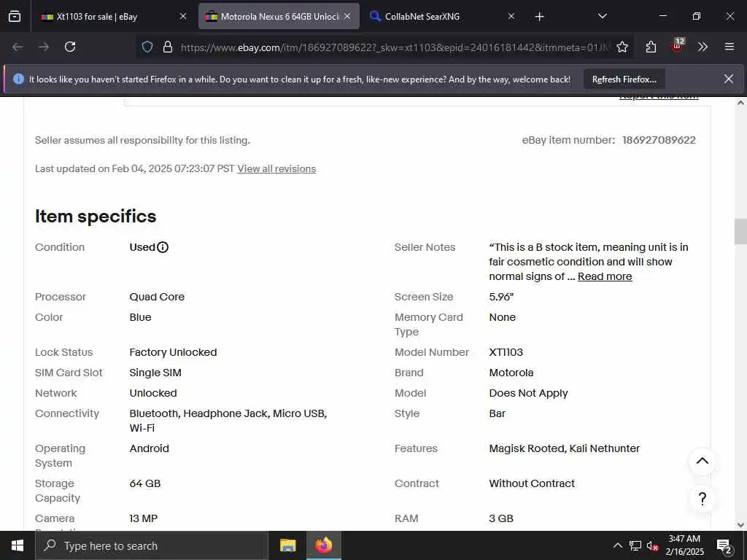The width and height of the screenshot is (747, 560).
Task: Click the scrollbar down arrow
Action: tap(740, 525)
